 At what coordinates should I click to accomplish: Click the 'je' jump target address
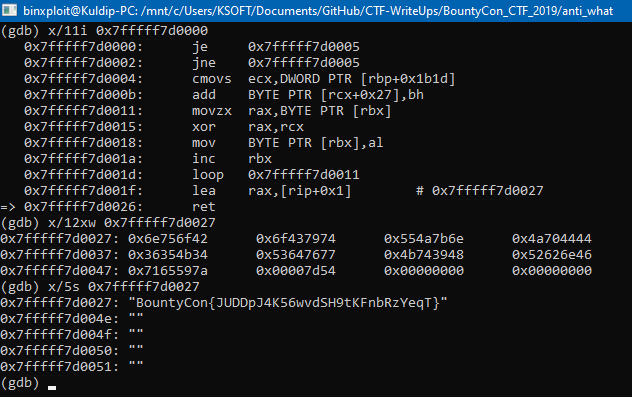304,47
